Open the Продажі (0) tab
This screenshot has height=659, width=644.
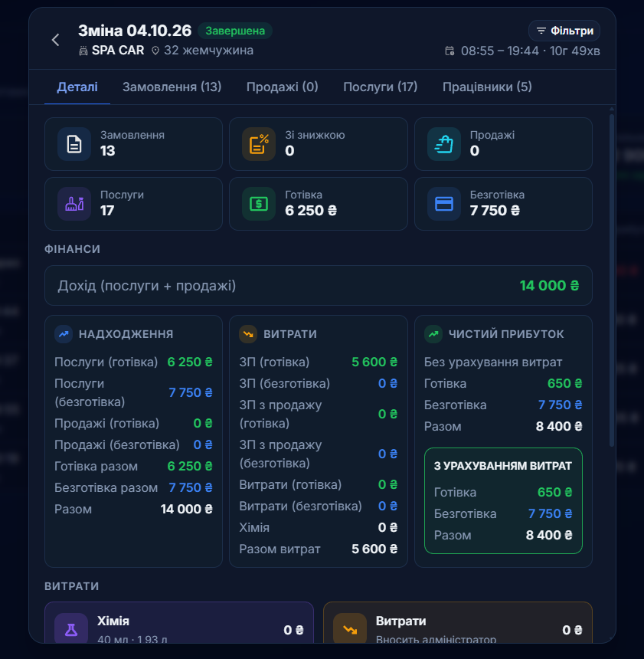click(283, 87)
